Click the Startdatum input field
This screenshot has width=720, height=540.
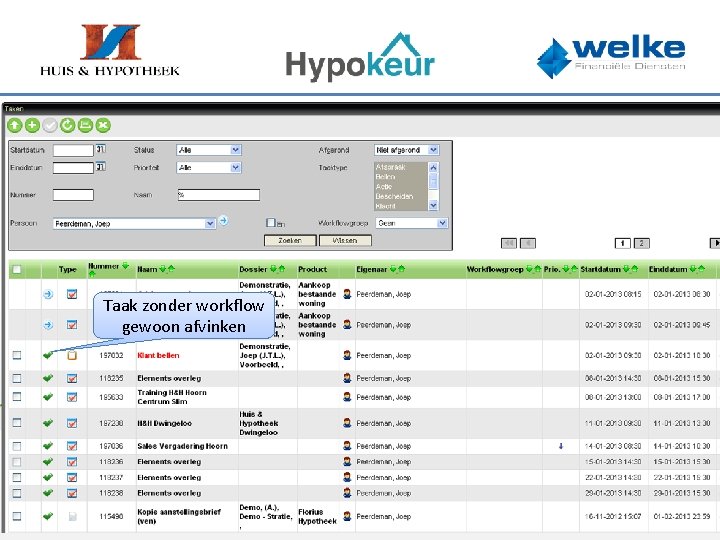pos(73,150)
